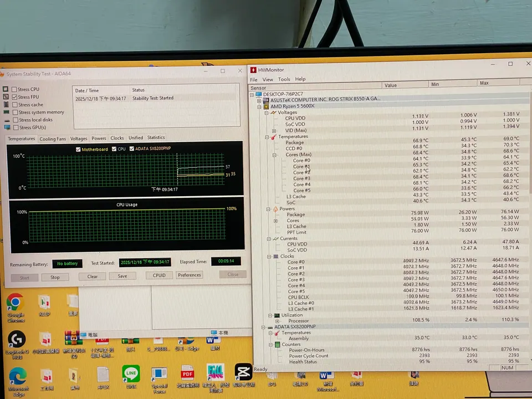Click the AMD Ryzen 5 5600X CPU icon
This screenshot has height=399, width=532.
pyautogui.click(x=267, y=106)
